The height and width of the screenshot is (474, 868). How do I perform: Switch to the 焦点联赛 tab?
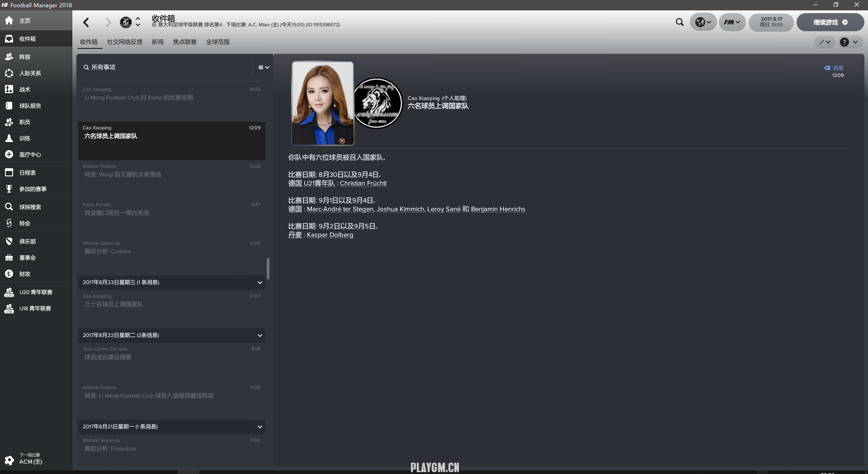[185, 42]
